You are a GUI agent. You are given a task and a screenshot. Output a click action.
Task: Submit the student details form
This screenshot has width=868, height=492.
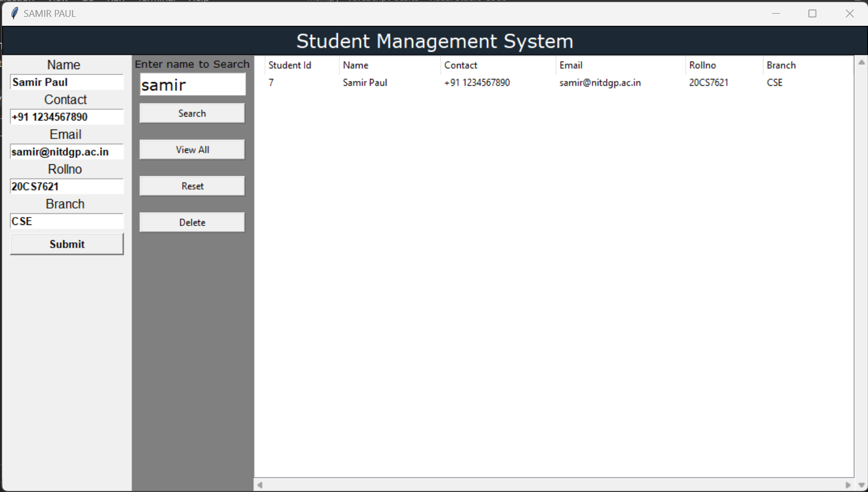tap(66, 244)
